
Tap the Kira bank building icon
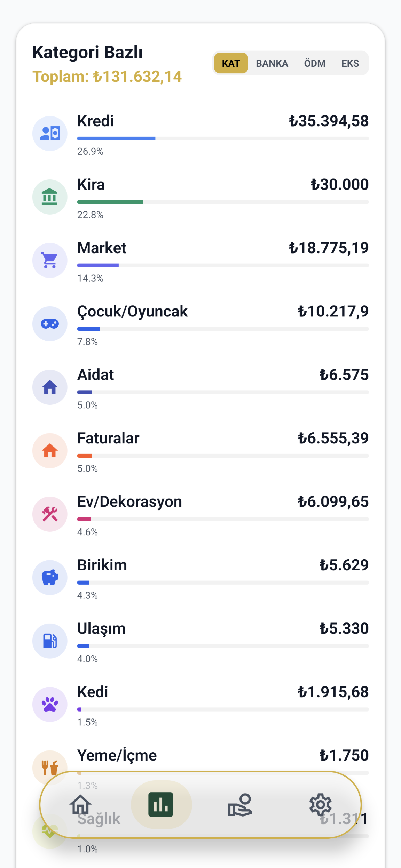click(50, 197)
